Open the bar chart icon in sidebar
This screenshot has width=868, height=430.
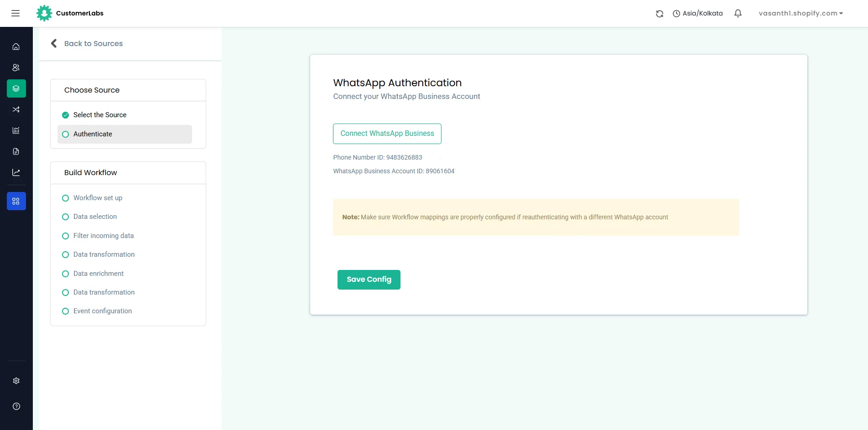16,130
